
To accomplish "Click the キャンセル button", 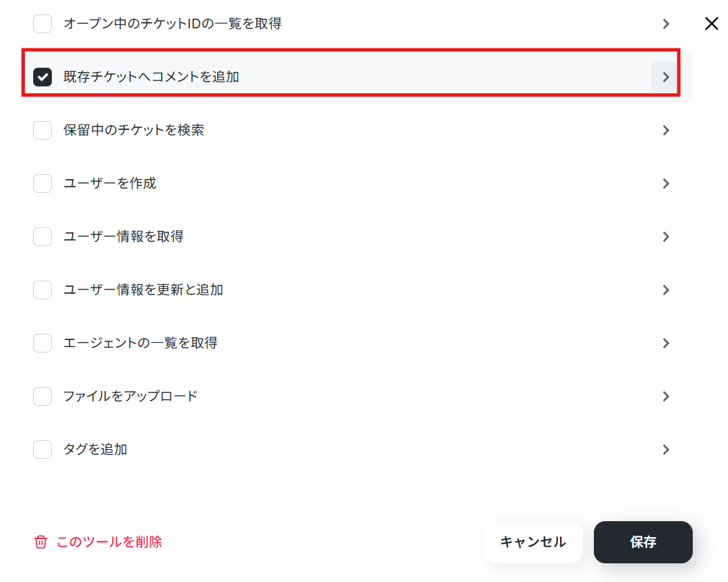I will 533,542.
